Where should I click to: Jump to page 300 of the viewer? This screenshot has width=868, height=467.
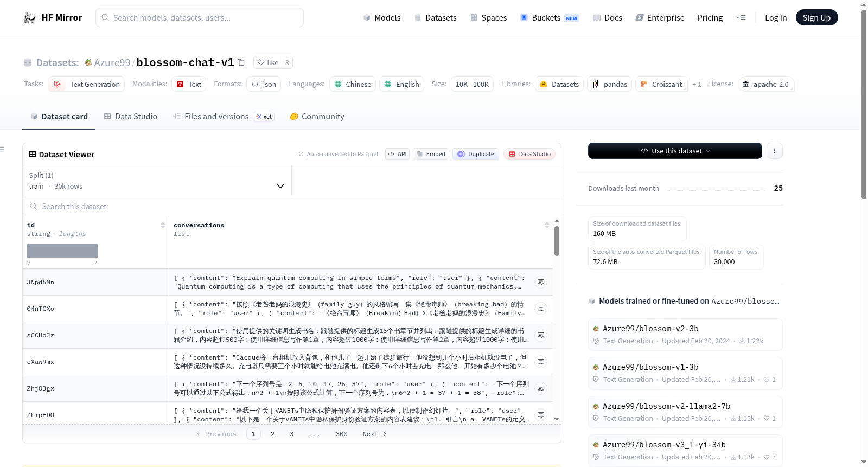(341, 434)
